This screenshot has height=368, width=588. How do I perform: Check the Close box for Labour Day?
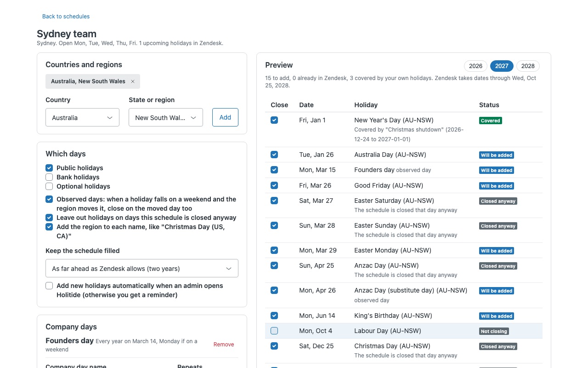(x=274, y=331)
